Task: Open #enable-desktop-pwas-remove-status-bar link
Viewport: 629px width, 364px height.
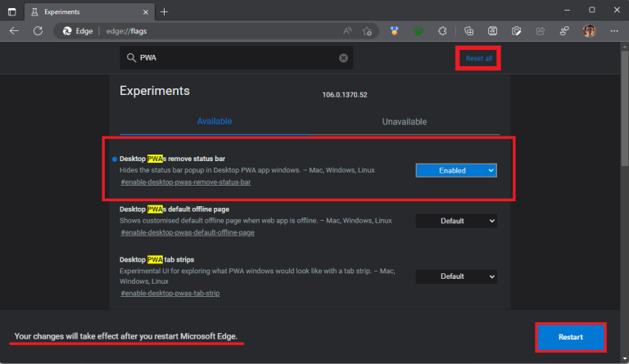Action: coord(186,182)
